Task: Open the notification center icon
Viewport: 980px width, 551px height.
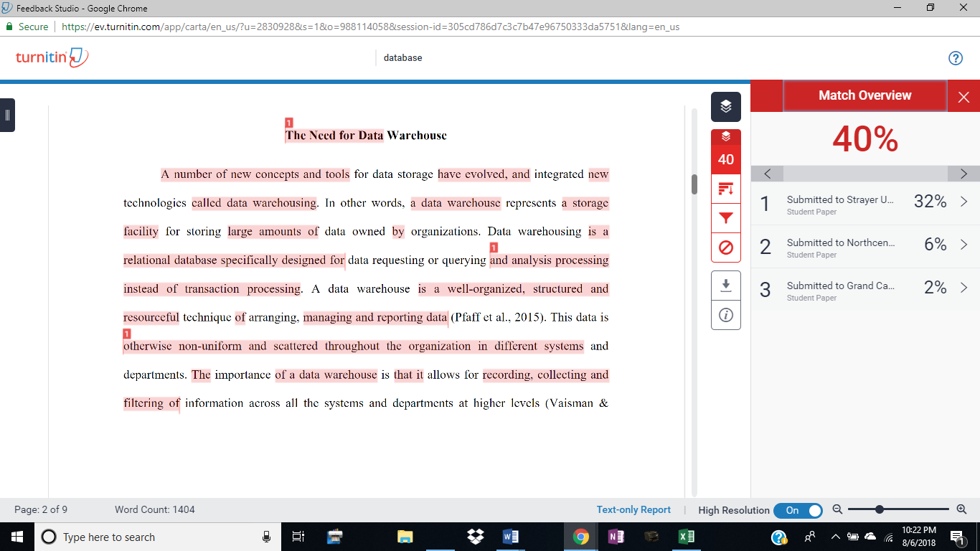Action: 957,537
